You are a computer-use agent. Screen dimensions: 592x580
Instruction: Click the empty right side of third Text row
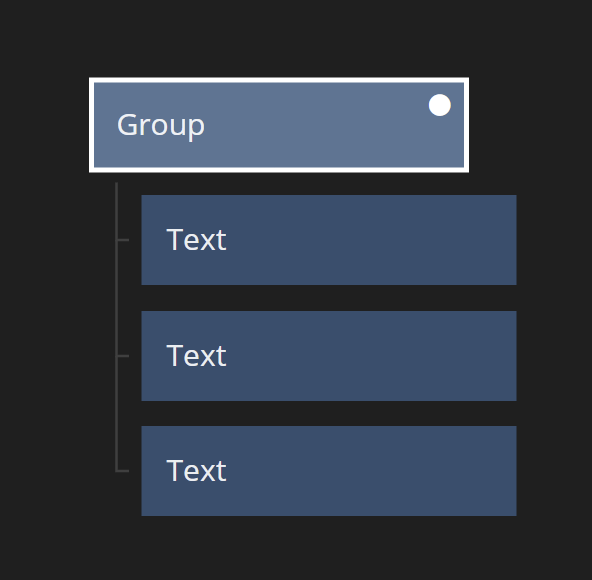tap(372, 471)
